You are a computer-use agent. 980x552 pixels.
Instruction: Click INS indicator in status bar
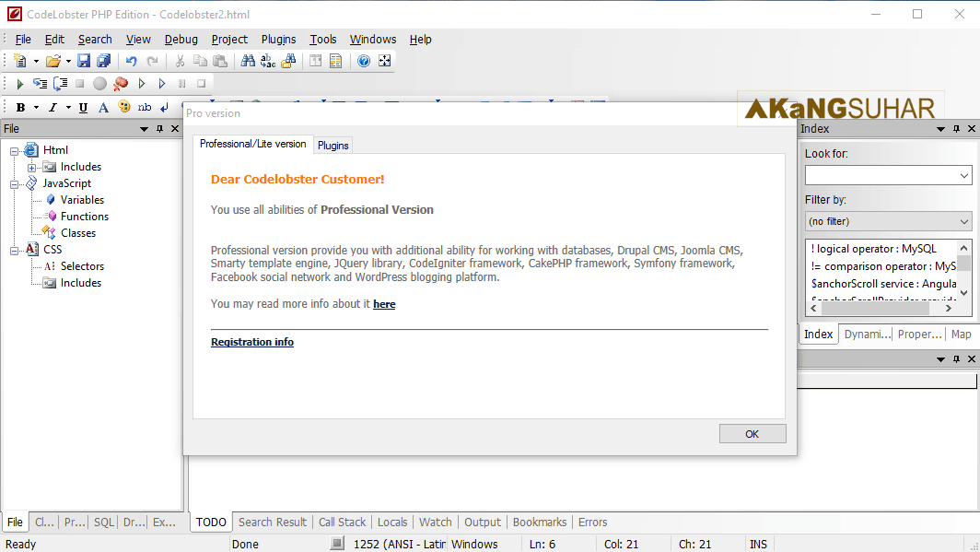tap(758, 544)
